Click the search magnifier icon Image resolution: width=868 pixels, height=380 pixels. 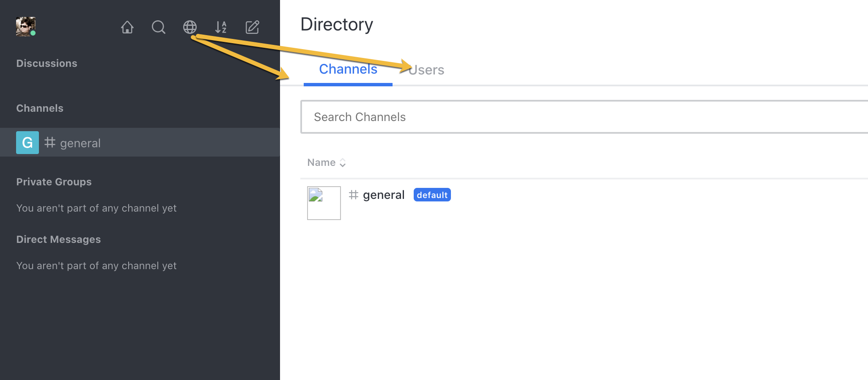tap(158, 28)
